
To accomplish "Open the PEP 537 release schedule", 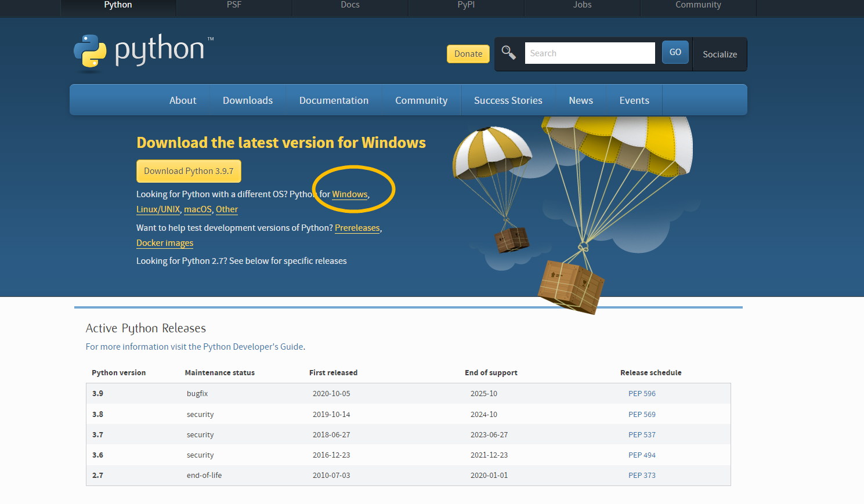I will point(642,435).
